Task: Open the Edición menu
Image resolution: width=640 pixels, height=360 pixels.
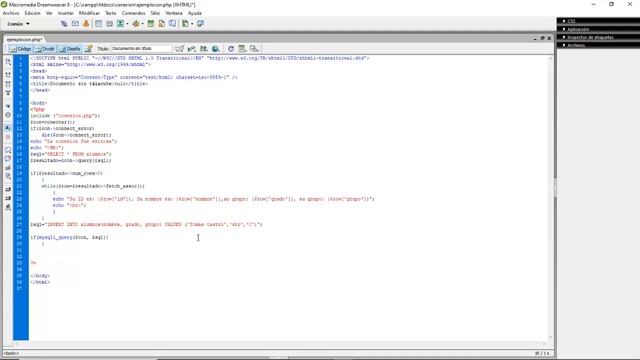Action: pos(32,13)
